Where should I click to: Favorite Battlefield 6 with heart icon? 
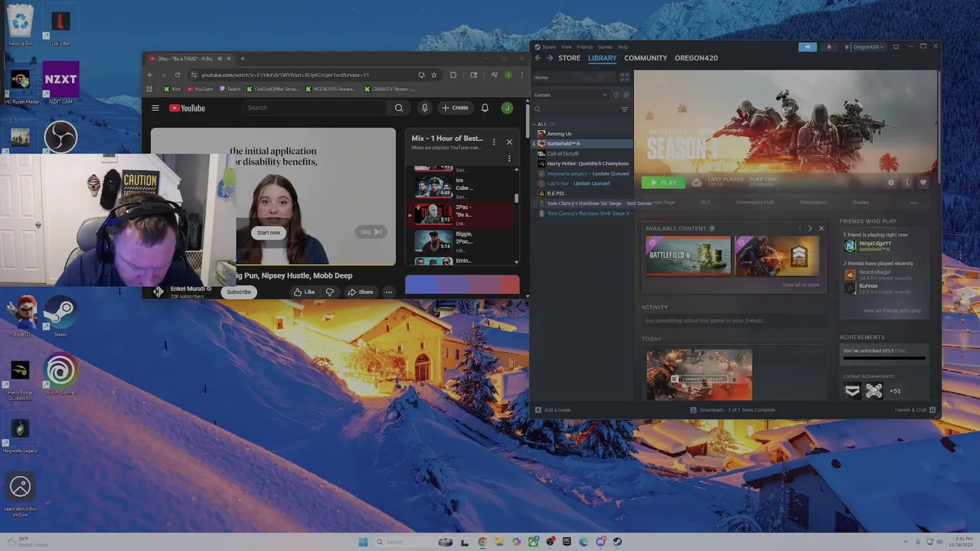pyautogui.click(x=923, y=183)
